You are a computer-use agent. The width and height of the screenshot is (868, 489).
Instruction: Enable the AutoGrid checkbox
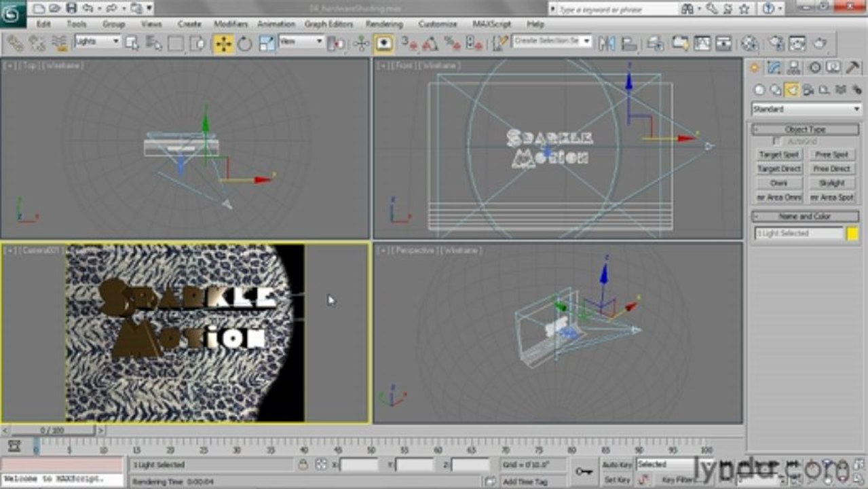(x=778, y=141)
